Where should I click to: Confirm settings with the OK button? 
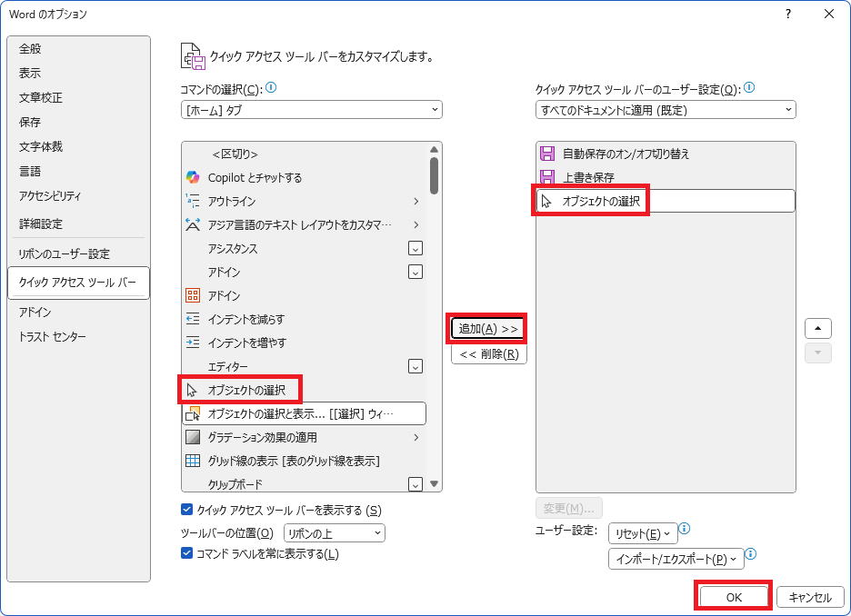coord(734,596)
